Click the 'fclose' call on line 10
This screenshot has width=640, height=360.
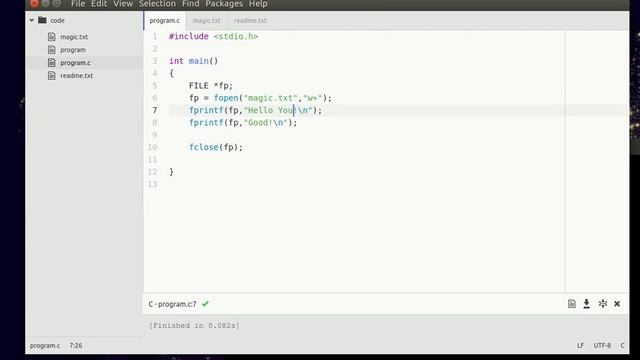pyautogui.click(x=204, y=147)
